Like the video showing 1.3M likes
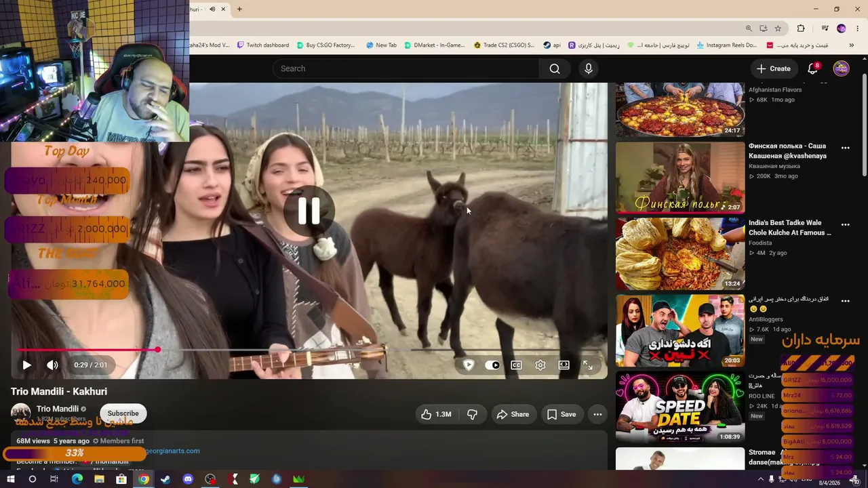 tap(436, 414)
